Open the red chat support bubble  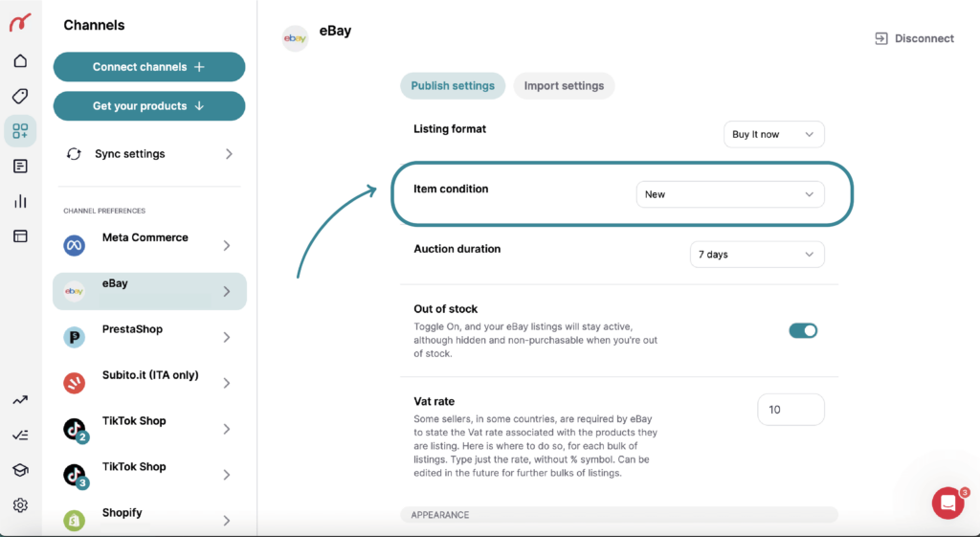pyautogui.click(x=947, y=503)
